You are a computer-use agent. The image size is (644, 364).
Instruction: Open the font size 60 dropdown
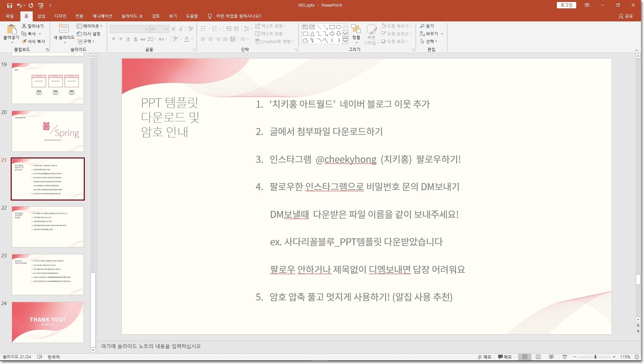pos(166,29)
